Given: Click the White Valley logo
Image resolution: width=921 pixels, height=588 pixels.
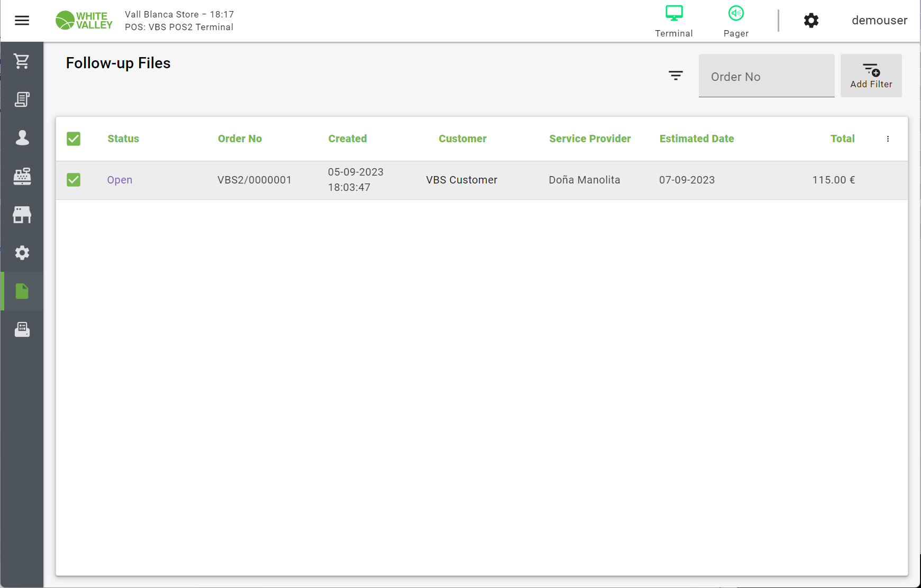Looking at the screenshot, I should [84, 21].
